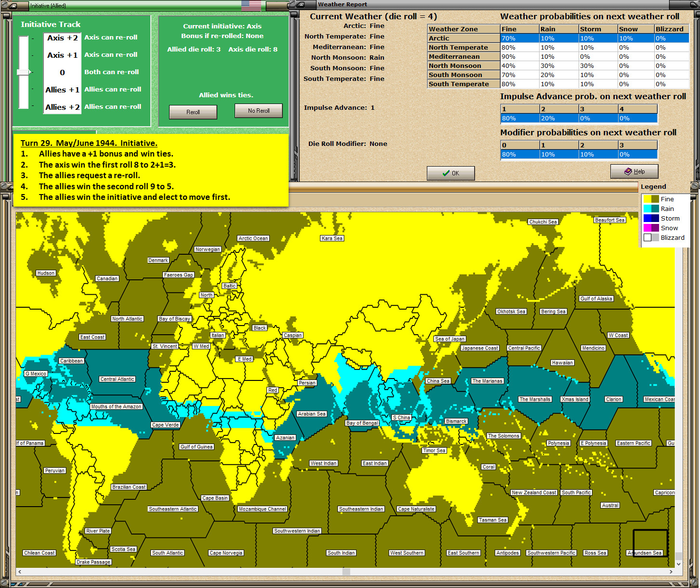Click the 'Central Atlantic' sea label
The image size is (700, 588).
point(118,379)
